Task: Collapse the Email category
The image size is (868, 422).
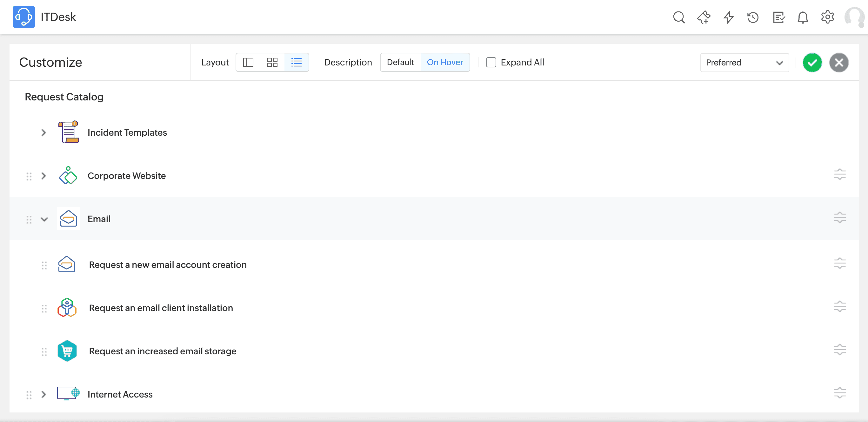Action: (44, 219)
